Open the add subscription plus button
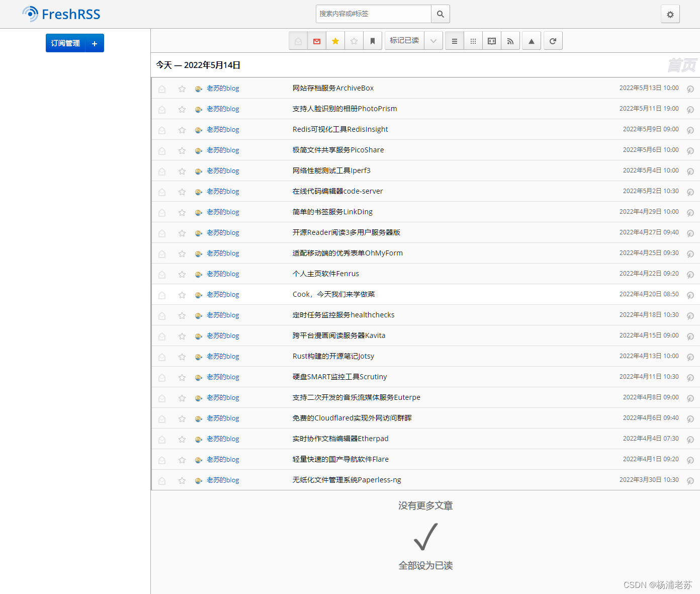This screenshot has width=700, height=594. pyautogui.click(x=95, y=44)
